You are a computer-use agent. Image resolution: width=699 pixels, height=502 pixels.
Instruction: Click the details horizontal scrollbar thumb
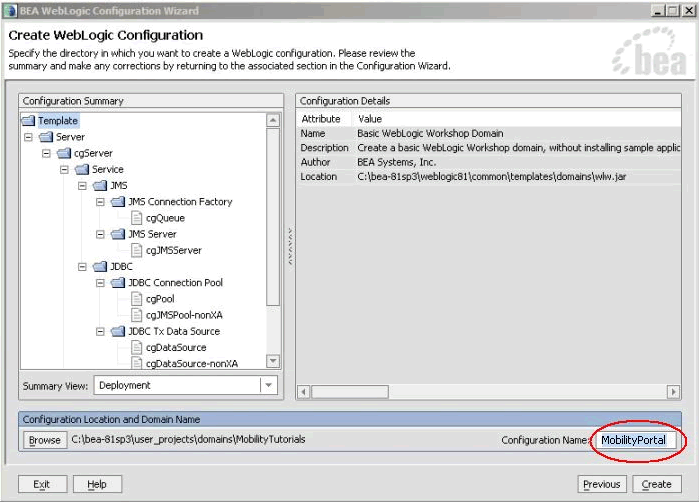tap(350, 392)
